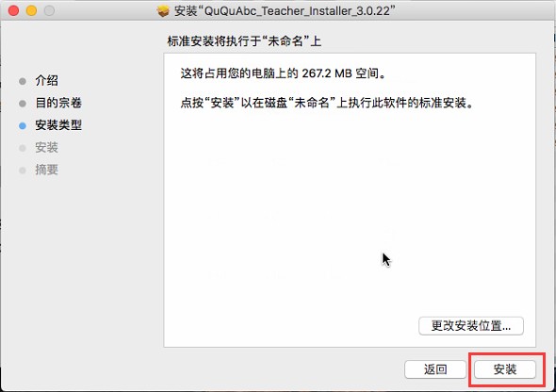
Task: Minimize the installer with the yellow button
Action: click(x=31, y=10)
